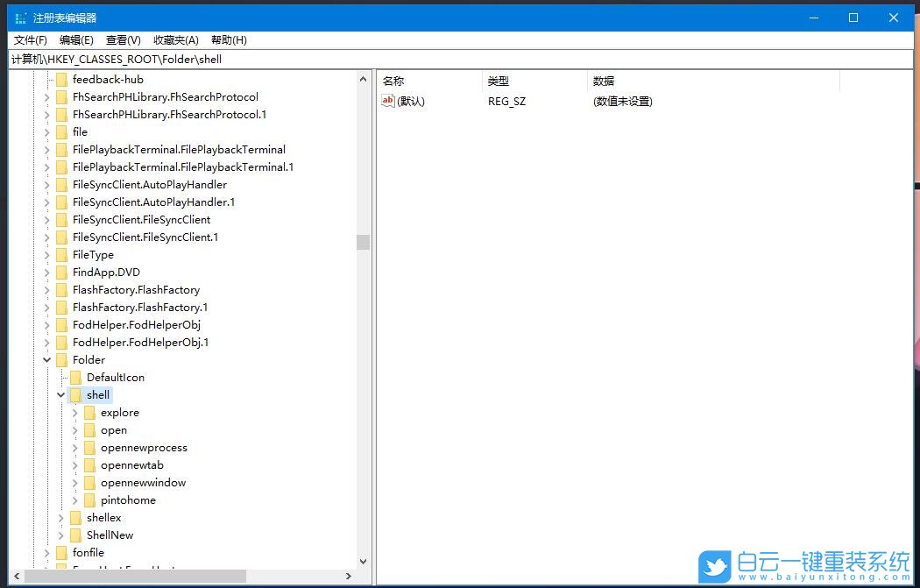This screenshot has width=920, height=588.
Task: Click the fonfile key's folder icon
Action: click(61, 552)
